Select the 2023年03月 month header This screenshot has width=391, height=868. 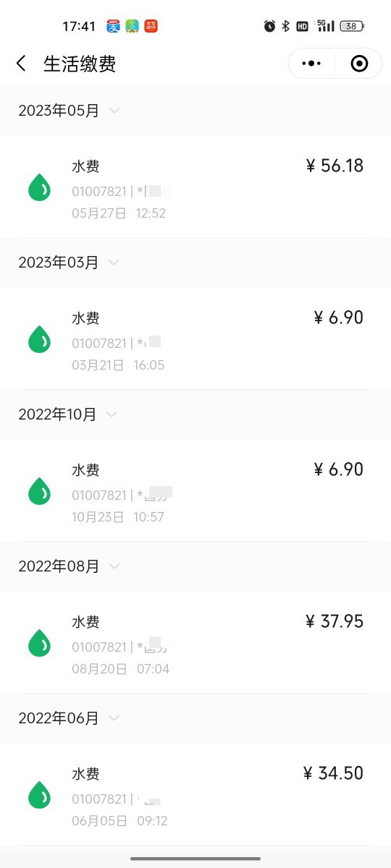pyautogui.click(x=195, y=263)
